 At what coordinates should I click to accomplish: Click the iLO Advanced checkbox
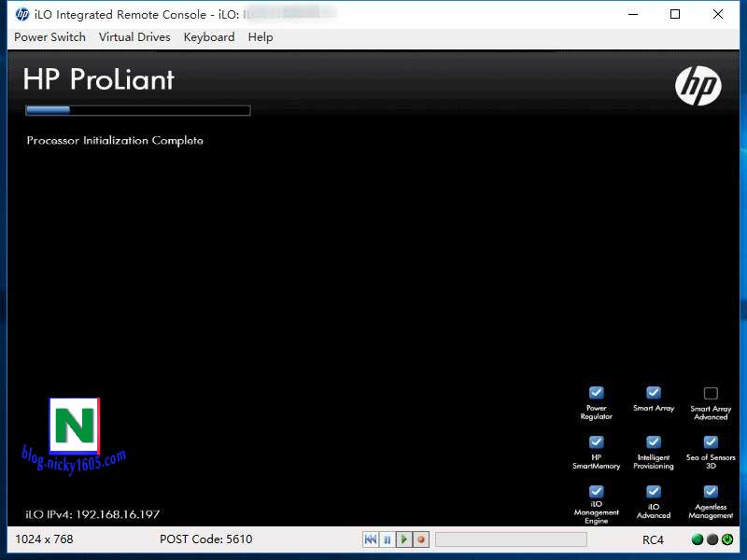pyautogui.click(x=654, y=491)
